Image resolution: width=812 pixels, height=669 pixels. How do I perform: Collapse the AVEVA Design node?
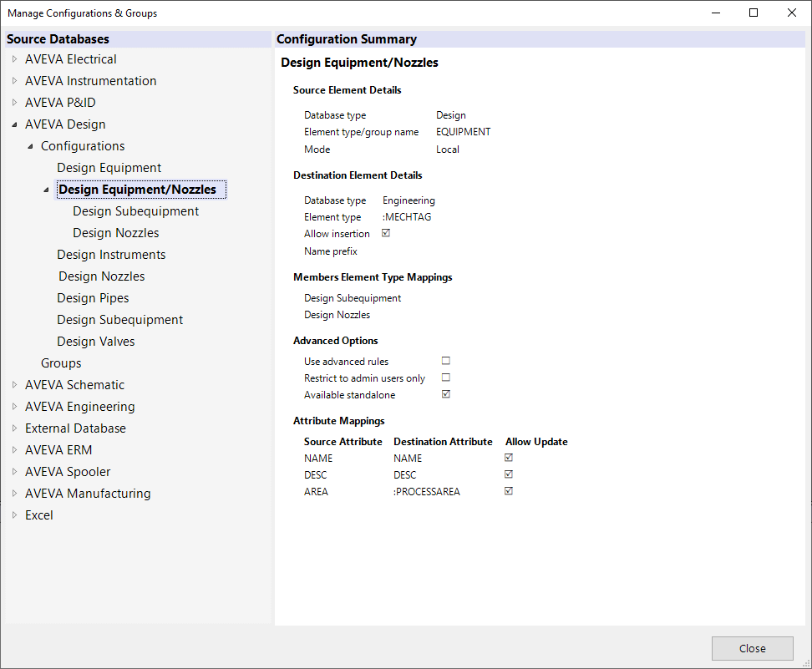click(x=14, y=124)
